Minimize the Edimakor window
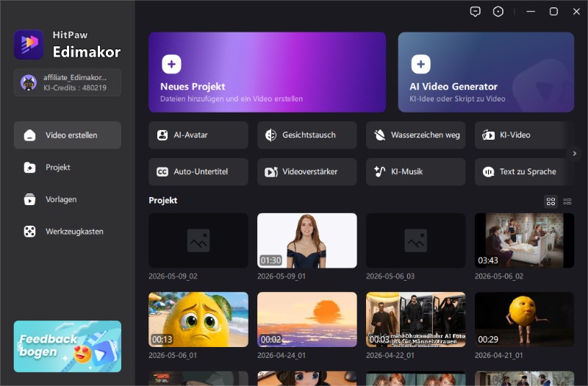This screenshot has height=386, width=588. pos(531,12)
